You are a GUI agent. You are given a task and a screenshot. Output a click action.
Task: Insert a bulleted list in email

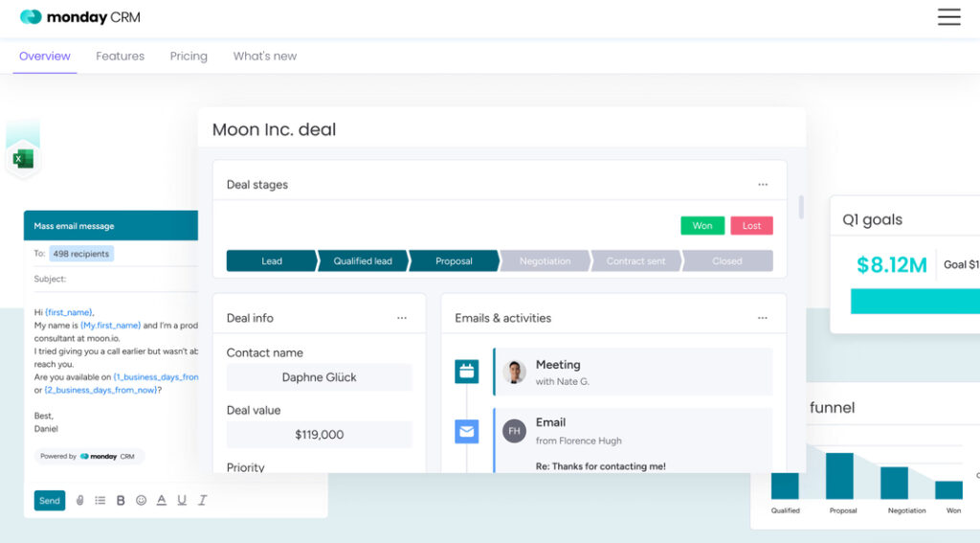(x=100, y=501)
